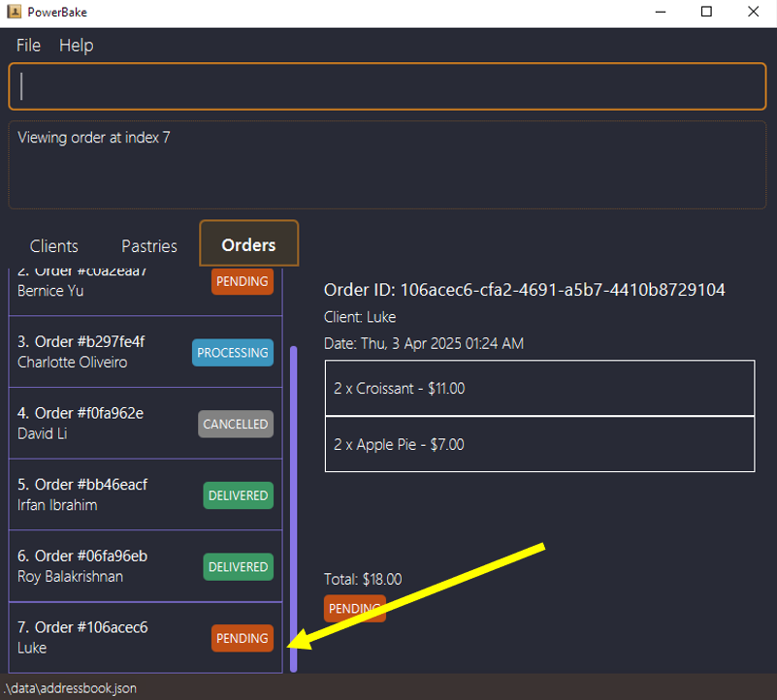Click the 2 x Apple Pie order item
The width and height of the screenshot is (777, 700).
(x=539, y=445)
